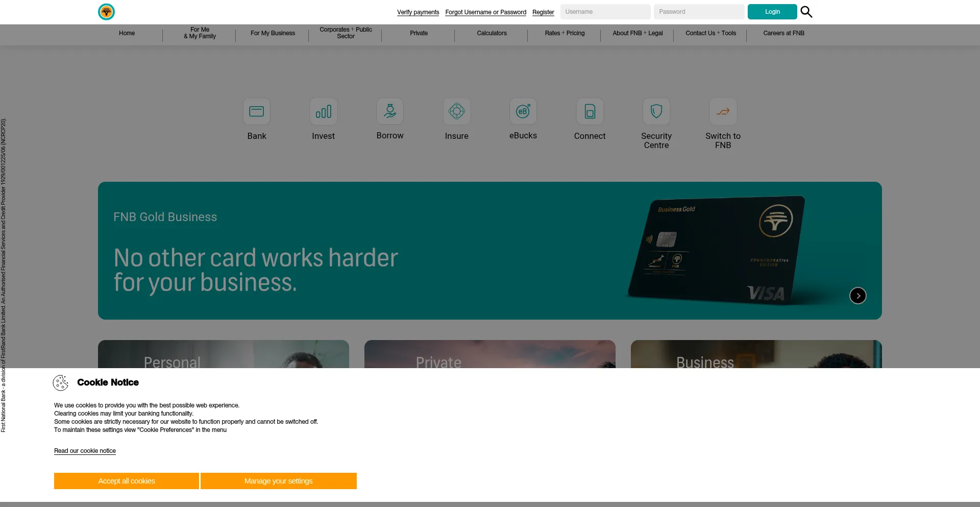Open the Insure lifebuoy icon
This screenshot has width=980, height=507.
456,111
